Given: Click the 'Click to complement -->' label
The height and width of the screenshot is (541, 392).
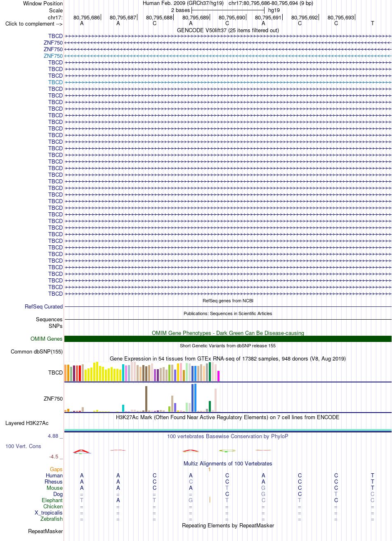Looking at the screenshot, I should [x=34, y=24].
